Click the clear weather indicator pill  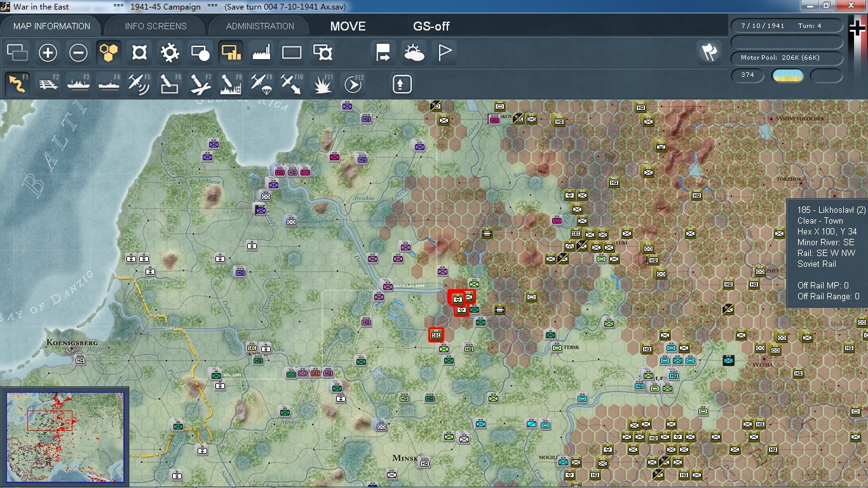tap(787, 76)
